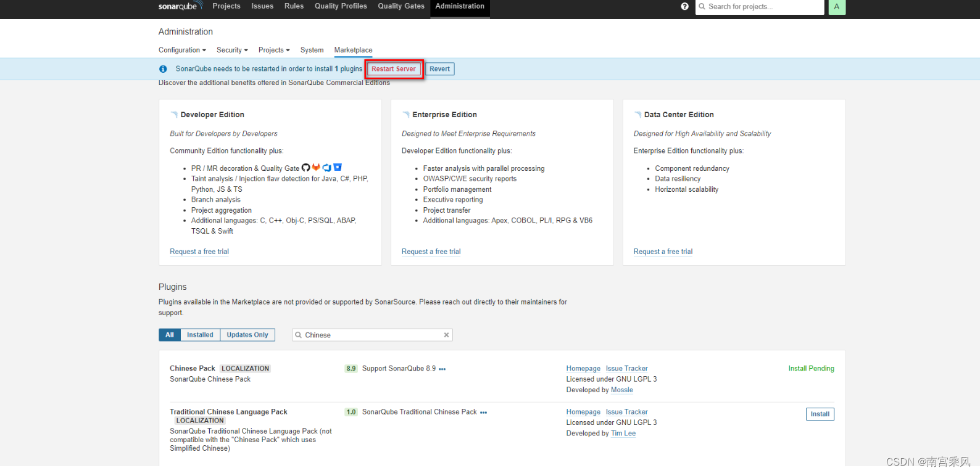
Task: Click the GitHub icon in Developer Edition
Action: [x=305, y=168]
